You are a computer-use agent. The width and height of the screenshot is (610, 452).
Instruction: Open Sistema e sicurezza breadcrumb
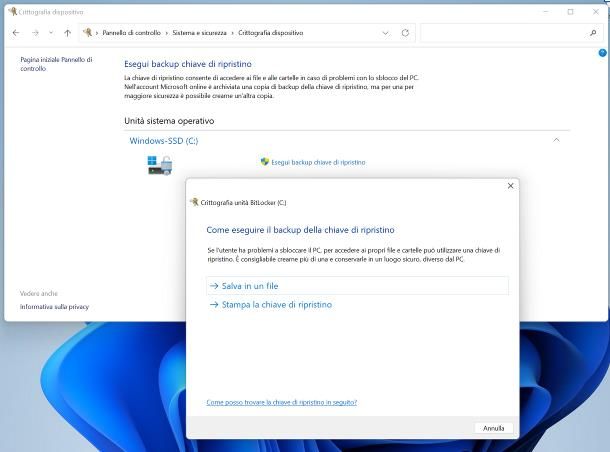(x=199, y=33)
